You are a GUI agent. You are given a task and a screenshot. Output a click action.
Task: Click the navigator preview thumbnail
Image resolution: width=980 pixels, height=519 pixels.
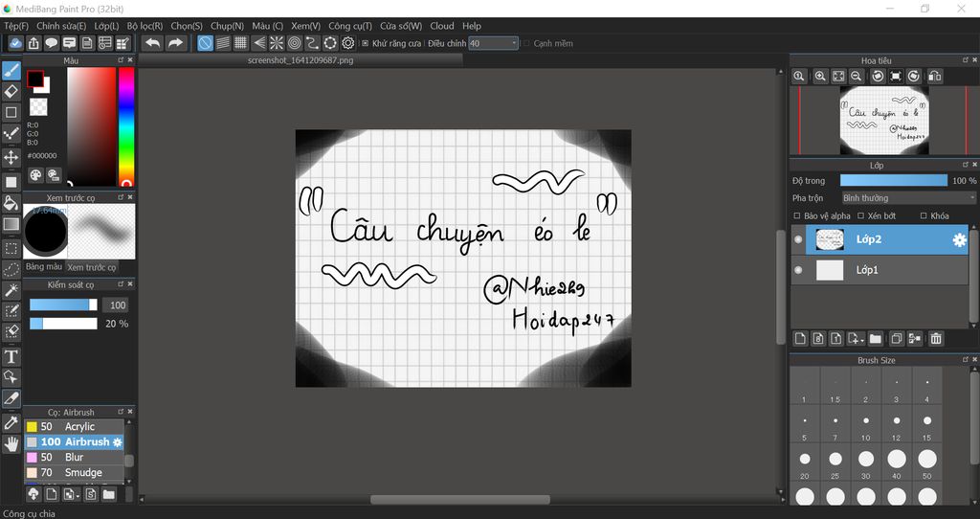point(883,121)
